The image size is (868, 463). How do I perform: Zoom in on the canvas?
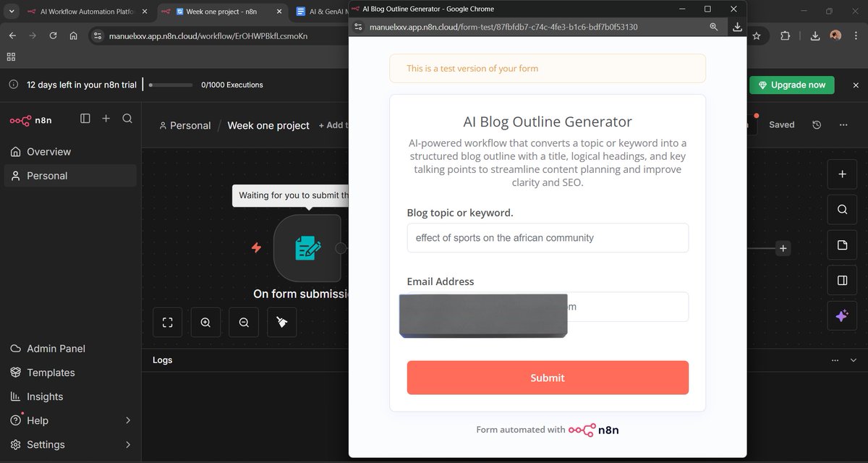pos(205,323)
